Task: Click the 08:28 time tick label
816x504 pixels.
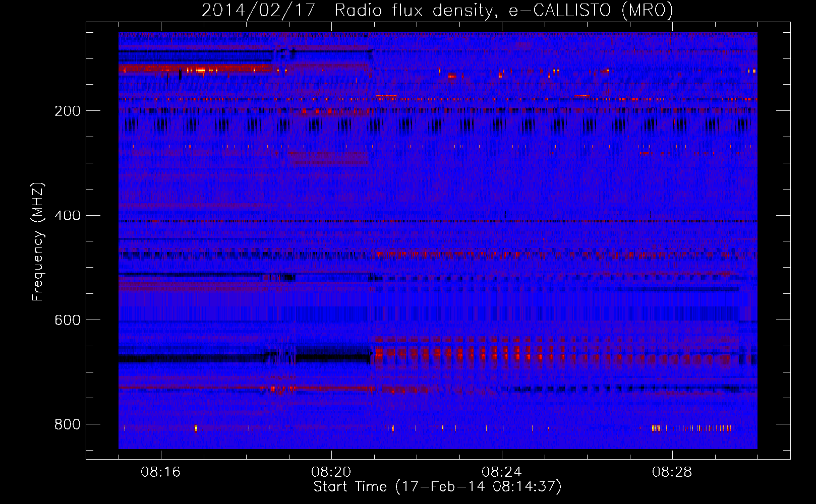Action: (x=672, y=472)
